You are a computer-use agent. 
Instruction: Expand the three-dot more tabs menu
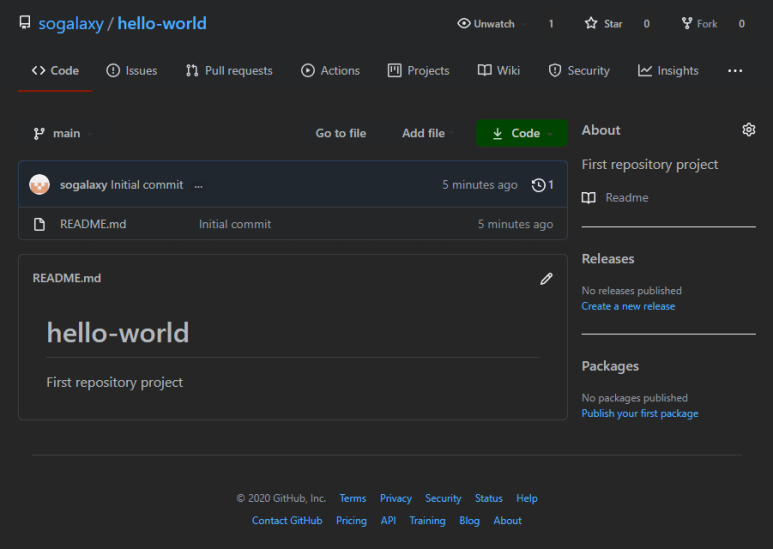tap(735, 70)
